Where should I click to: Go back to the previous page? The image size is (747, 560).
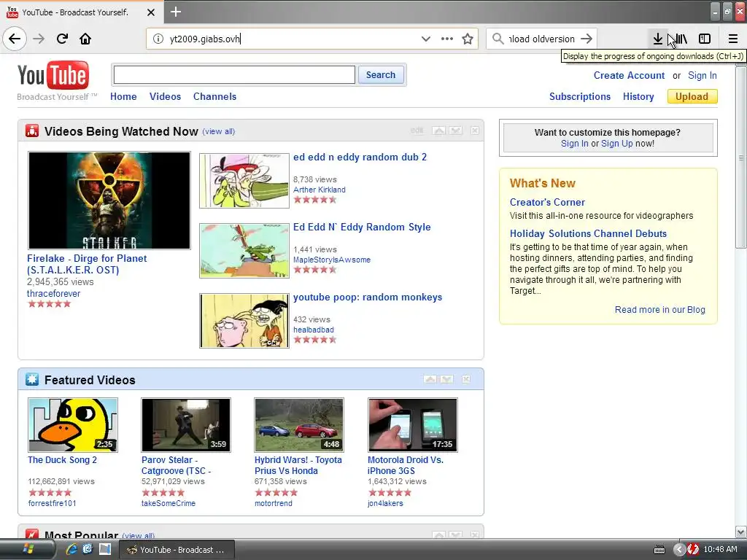(15, 39)
